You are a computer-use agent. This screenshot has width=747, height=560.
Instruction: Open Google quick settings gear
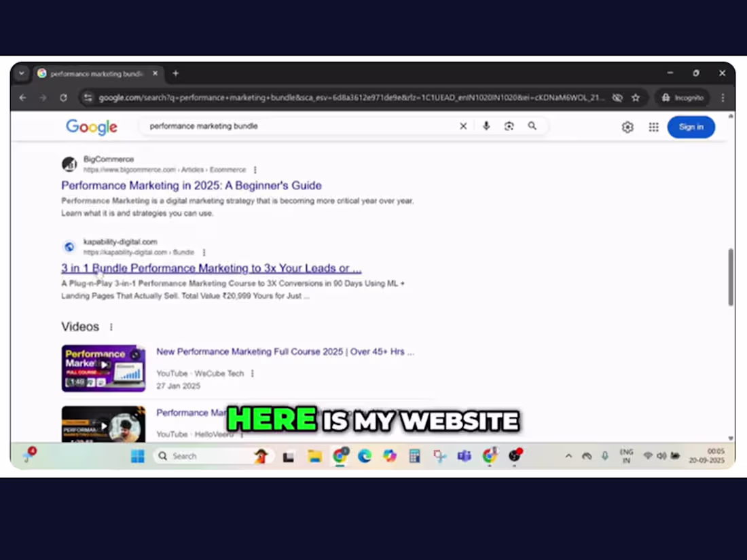[x=627, y=126]
